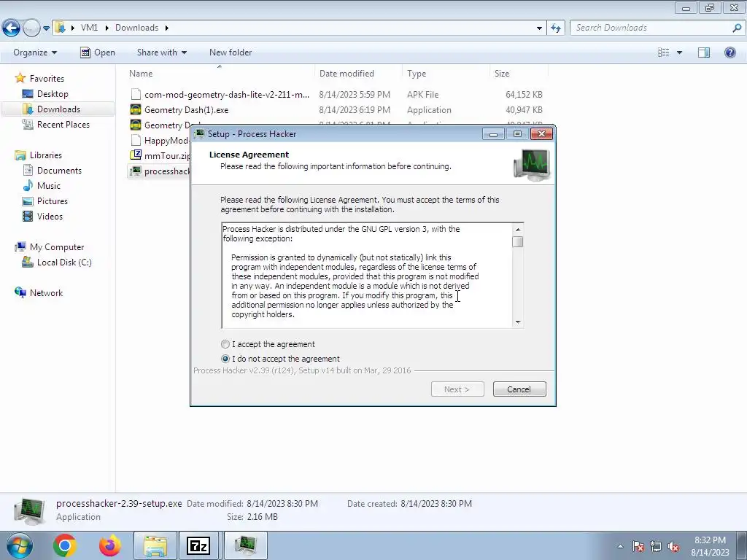Select 'I do not accept the agreement' option
The width and height of the screenshot is (747, 560).
point(225,359)
